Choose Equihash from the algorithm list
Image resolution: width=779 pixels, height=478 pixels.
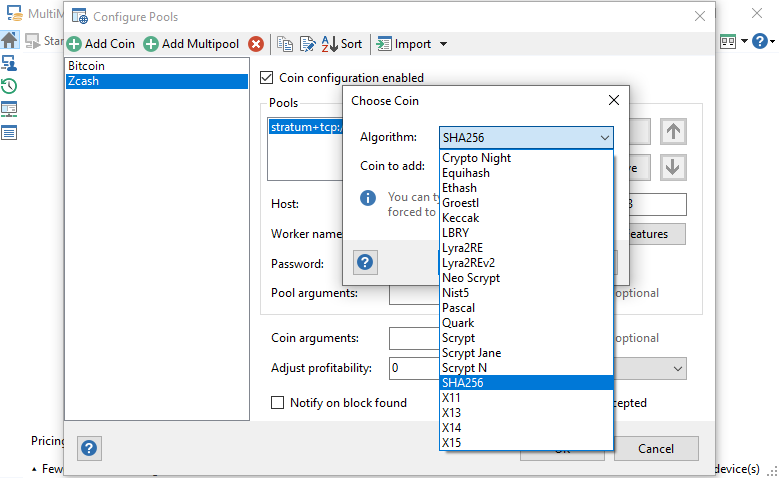pos(465,173)
